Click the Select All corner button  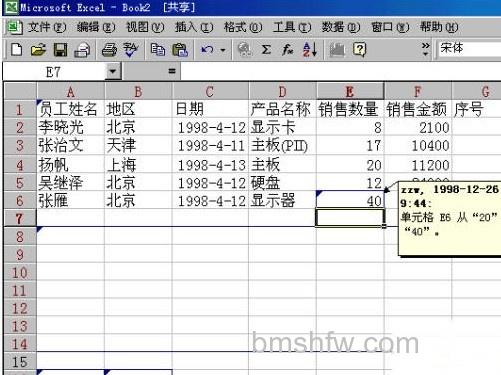click(x=20, y=91)
